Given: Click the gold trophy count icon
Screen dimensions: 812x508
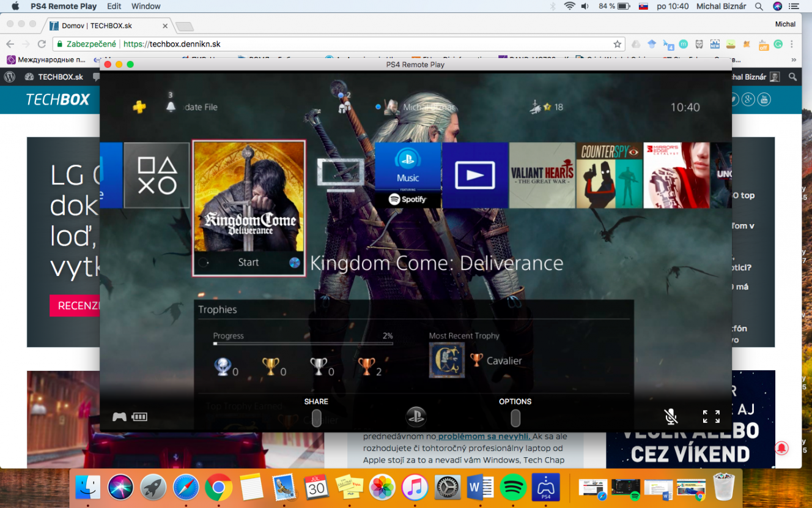Looking at the screenshot, I should [x=270, y=367].
